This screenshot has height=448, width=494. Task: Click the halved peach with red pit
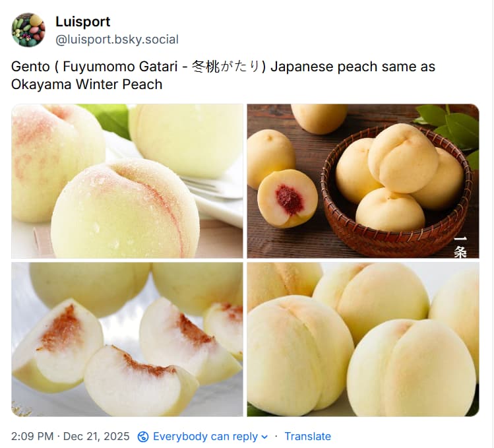coord(288,199)
